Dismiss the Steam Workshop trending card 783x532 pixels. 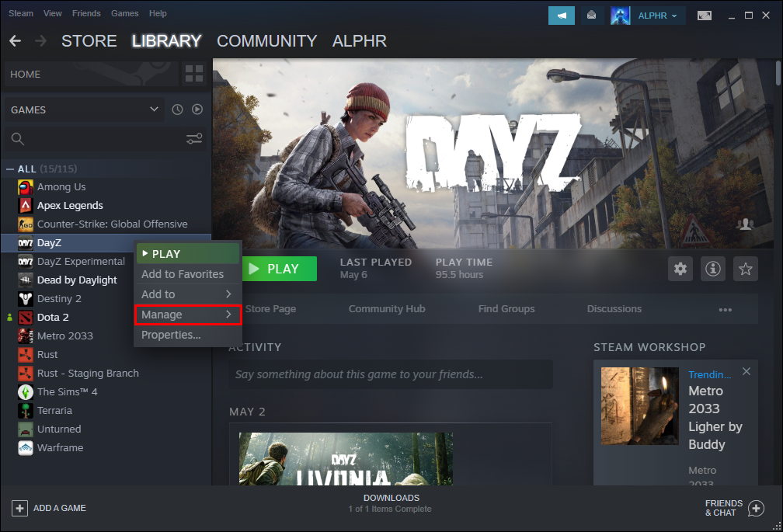[746, 371]
